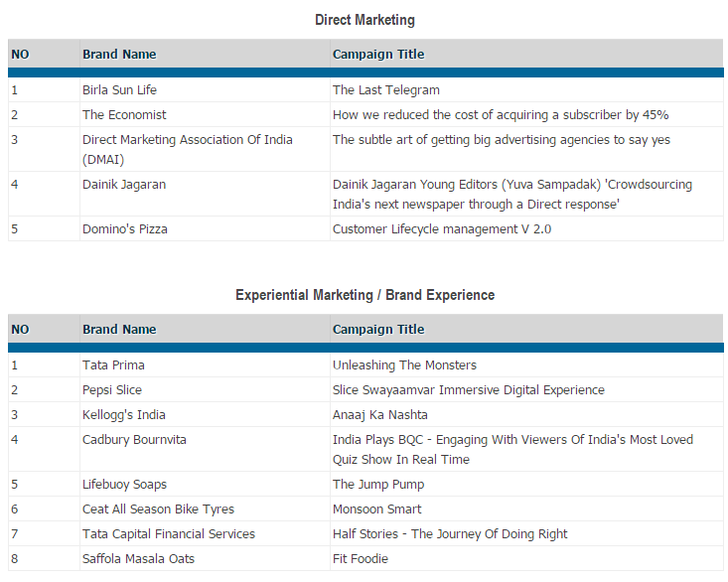Click Unleashing The Monsters campaign title
Image resolution: width=728 pixels, height=582 pixels.
click(x=404, y=365)
